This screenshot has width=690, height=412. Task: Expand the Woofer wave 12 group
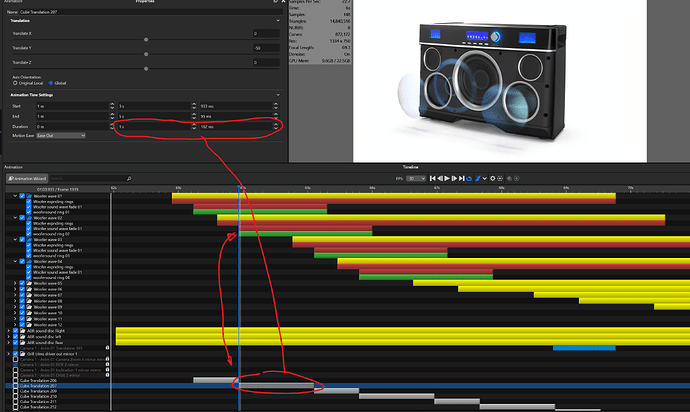(15, 324)
